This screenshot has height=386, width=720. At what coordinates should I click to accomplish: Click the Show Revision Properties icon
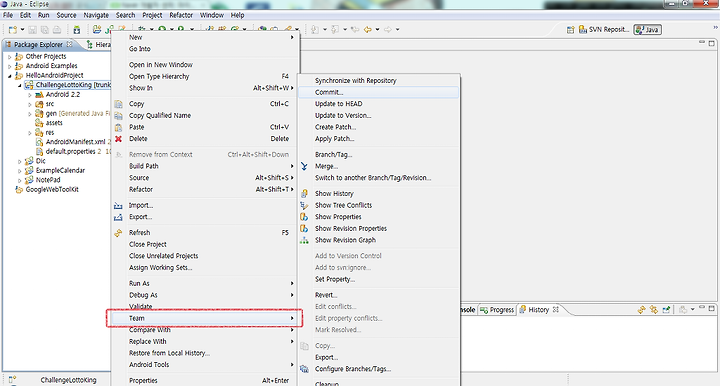304,229
